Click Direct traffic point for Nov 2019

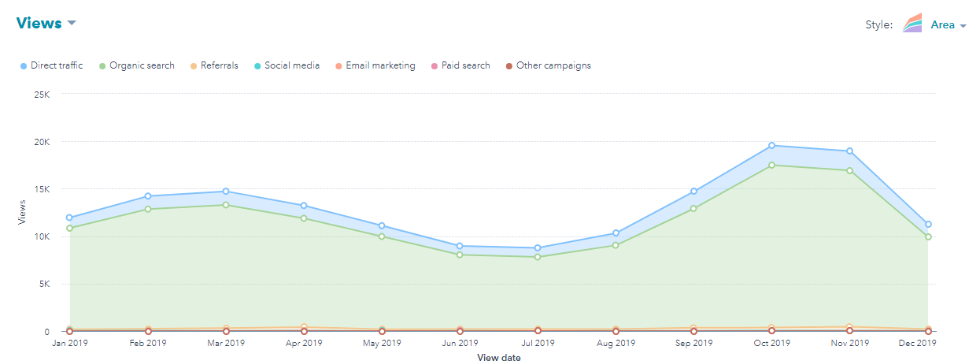tap(850, 151)
